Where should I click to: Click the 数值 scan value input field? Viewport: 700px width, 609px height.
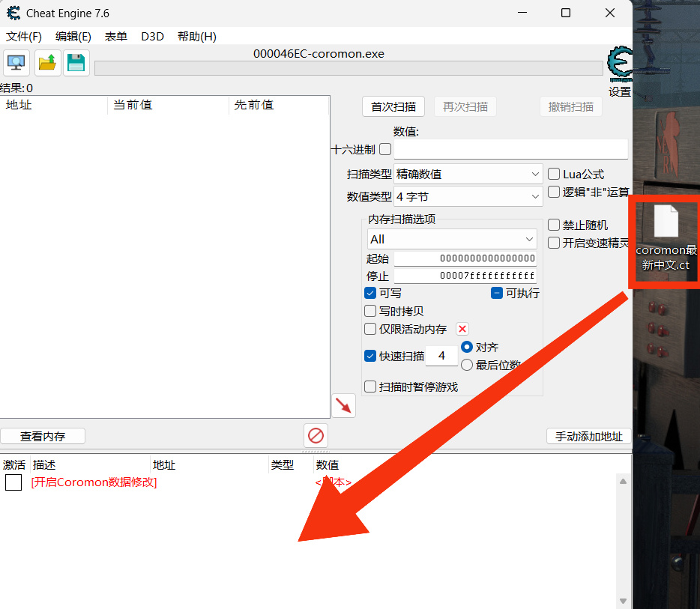point(510,149)
